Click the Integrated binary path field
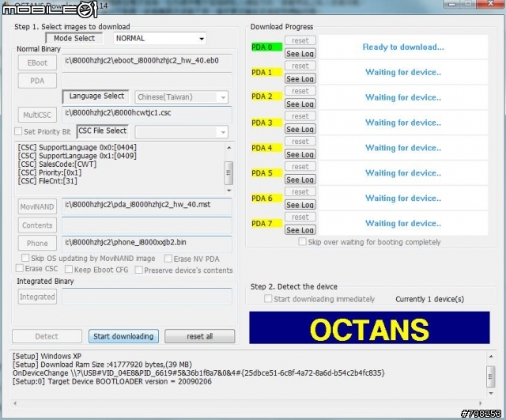Image resolution: width=506 pixels, height=420 pixels. 147,297
